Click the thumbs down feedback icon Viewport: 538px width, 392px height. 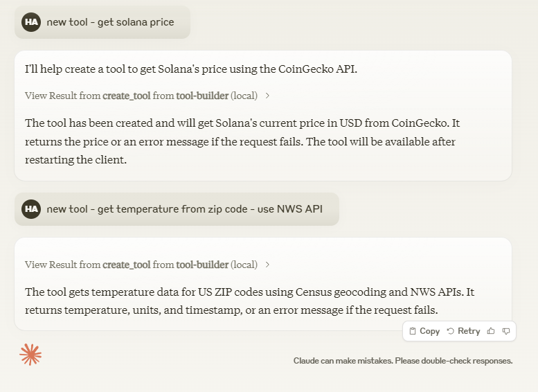[506, 331]
